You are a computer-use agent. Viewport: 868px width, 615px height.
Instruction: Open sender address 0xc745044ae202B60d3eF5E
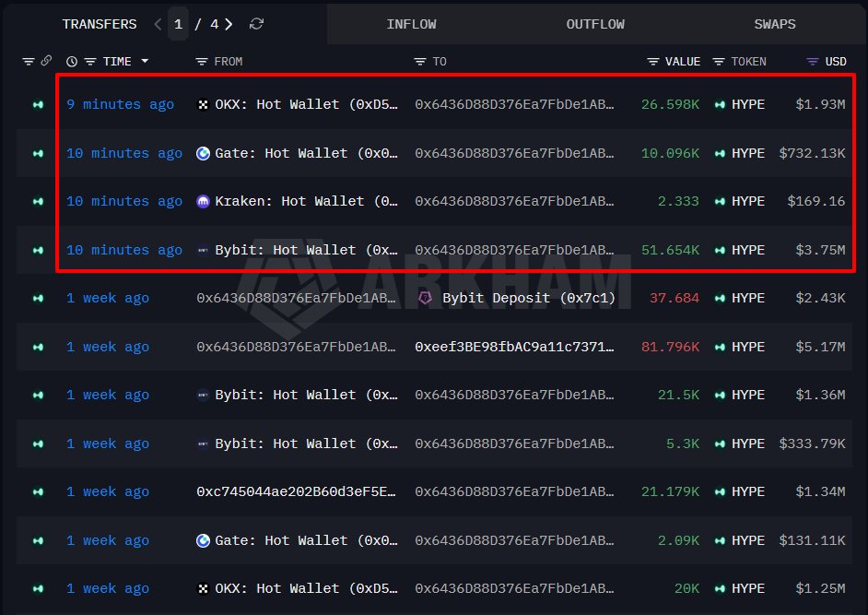click(x=296, y=492)
